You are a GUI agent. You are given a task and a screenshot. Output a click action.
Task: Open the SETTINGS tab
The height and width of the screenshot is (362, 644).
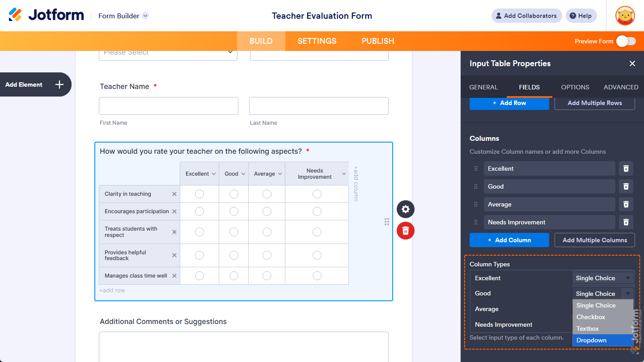tap(317, 41)
